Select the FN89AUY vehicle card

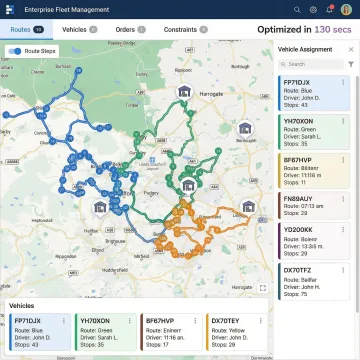pos(314,206)
